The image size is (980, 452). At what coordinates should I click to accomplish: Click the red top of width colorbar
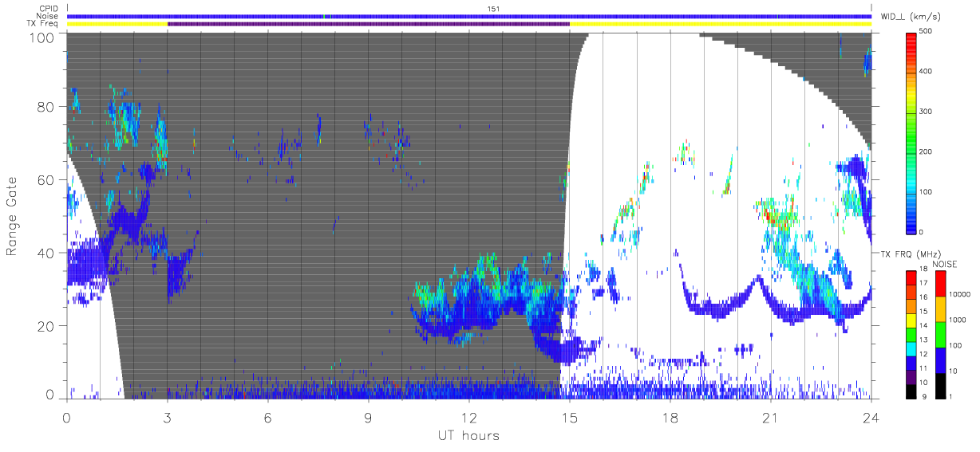pyautogui.click(x=912, y=40)
